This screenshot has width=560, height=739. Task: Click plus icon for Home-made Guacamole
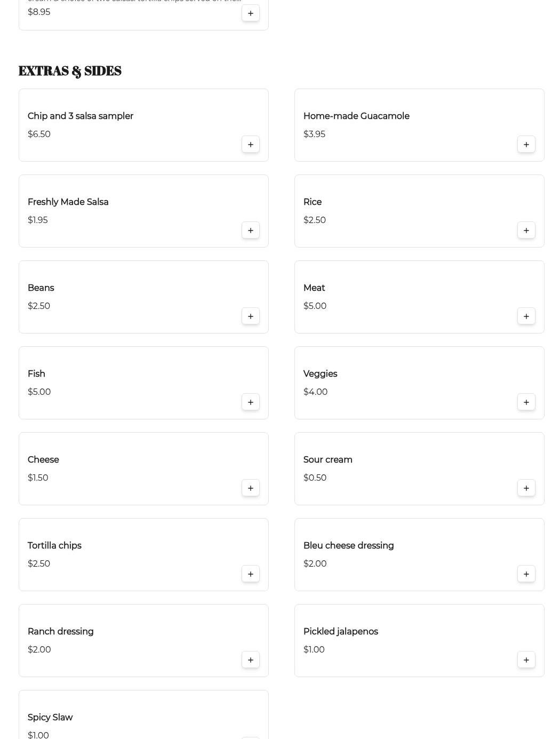tap(526, 145)
